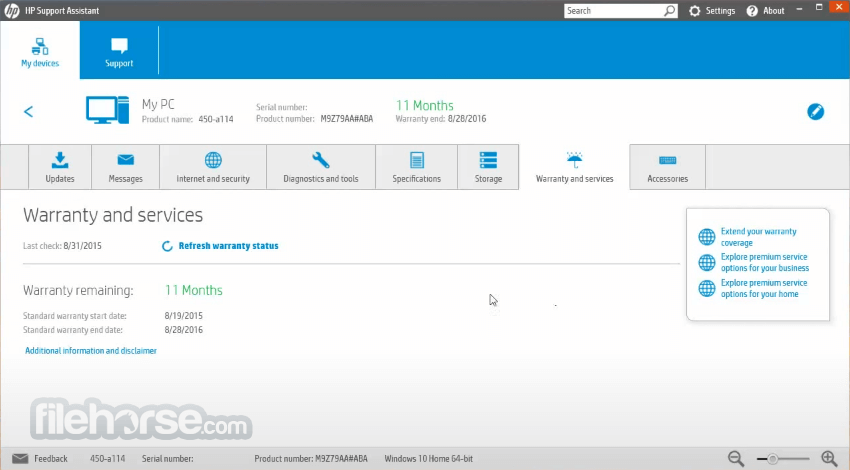
Task: Click Product number M9Z79AA#ABA in header
Action: [x=314, y=119]
